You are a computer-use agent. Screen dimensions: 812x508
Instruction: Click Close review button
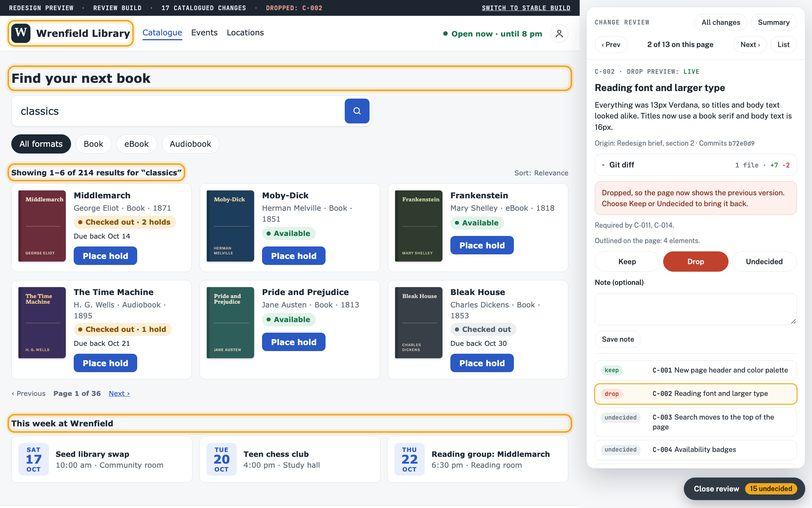744,489
